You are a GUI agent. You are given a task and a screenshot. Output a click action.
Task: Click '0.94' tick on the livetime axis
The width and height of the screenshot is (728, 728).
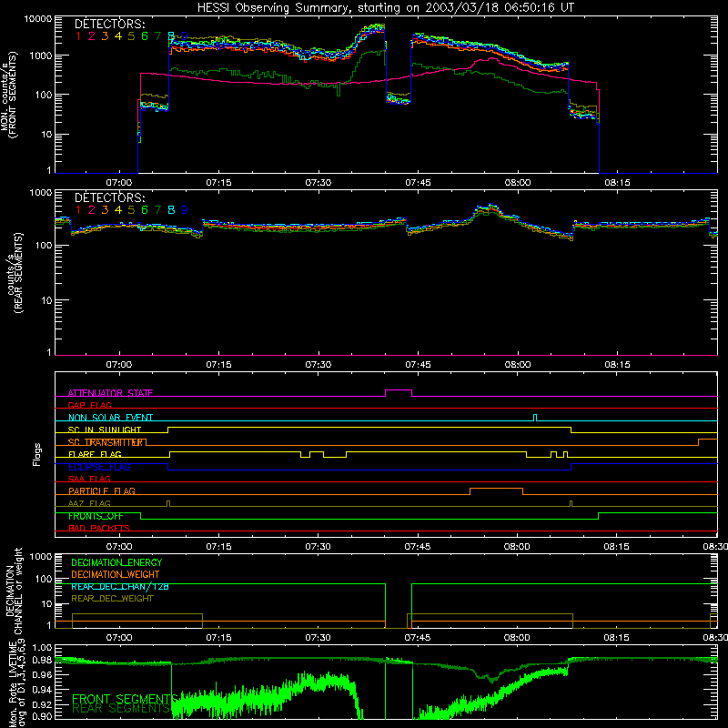41,690
